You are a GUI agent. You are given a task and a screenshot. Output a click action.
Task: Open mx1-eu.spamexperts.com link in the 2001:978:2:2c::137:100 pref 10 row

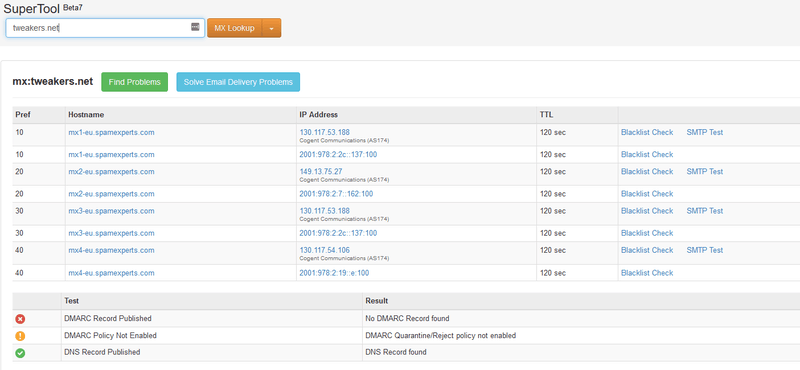(x=111, y=155)
